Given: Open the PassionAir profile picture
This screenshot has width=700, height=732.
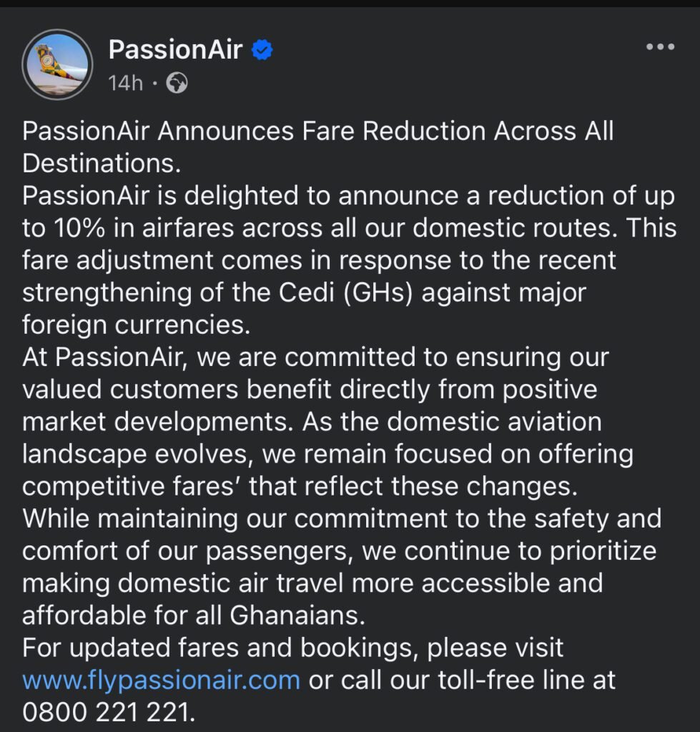Looking at the screenshot, I should pos(57,64).
